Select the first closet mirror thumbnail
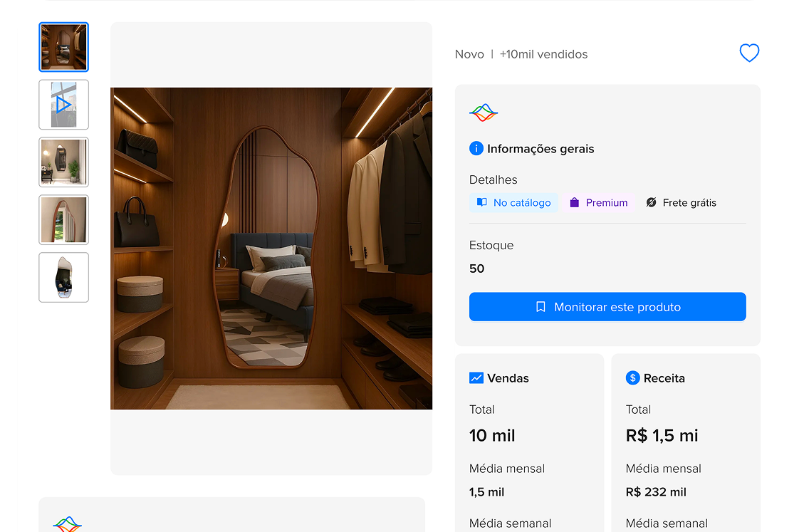This screenshot has width=799, height=532. pos(64,47)
